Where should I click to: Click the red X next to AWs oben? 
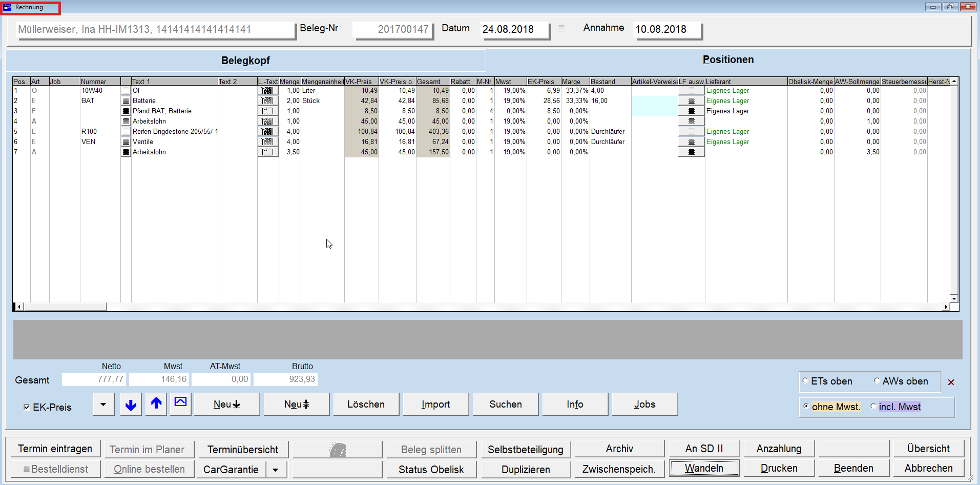[951, 382]
